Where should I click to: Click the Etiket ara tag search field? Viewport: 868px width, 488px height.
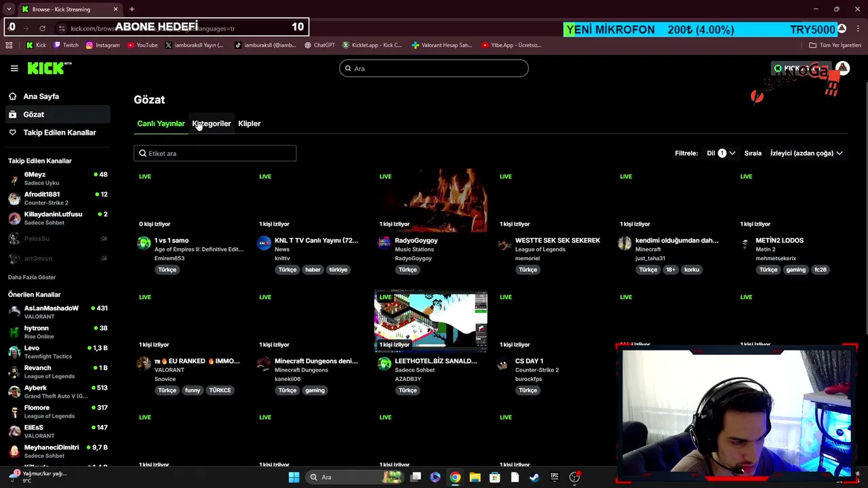point(215,153)
